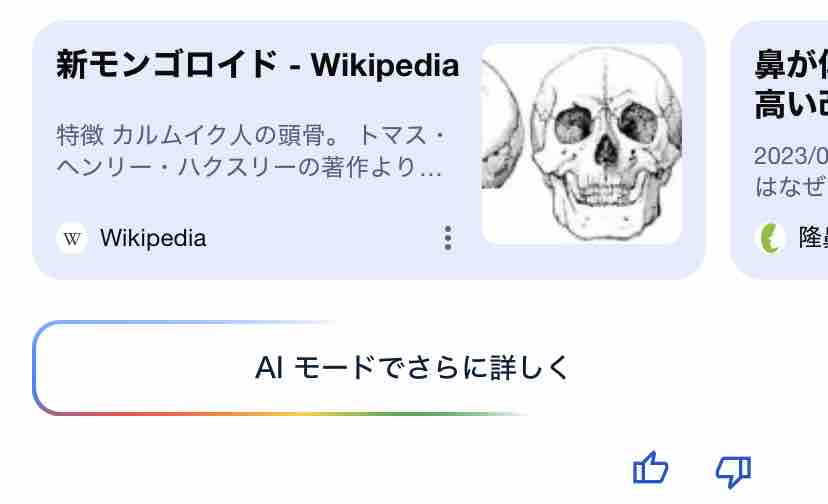Click the thumbs down feedback icon

pyautogui.click(x=733, y=471)
